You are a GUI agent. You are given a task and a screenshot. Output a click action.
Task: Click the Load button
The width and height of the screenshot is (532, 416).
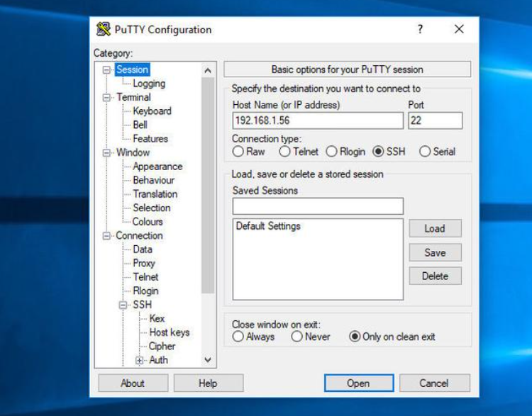pyautogui.click(x=435, y=228)
